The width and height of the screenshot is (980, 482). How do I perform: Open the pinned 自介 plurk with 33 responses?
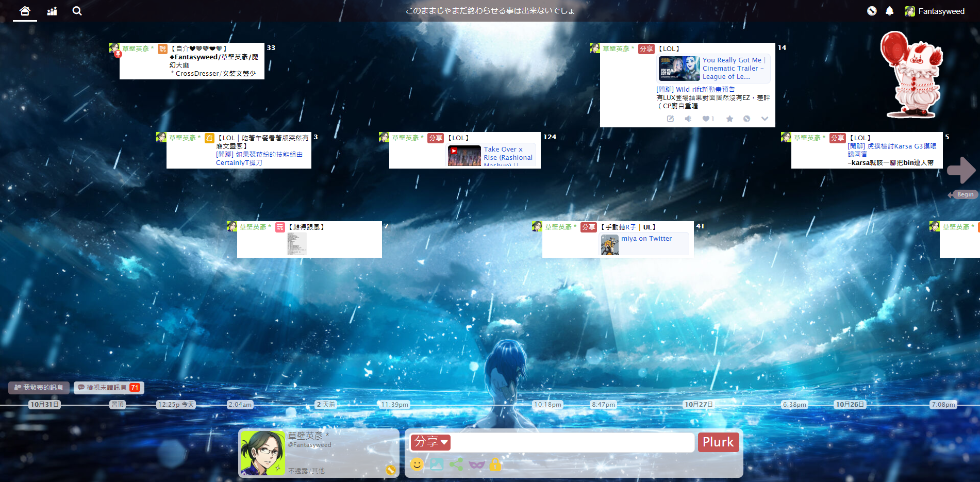192,61
